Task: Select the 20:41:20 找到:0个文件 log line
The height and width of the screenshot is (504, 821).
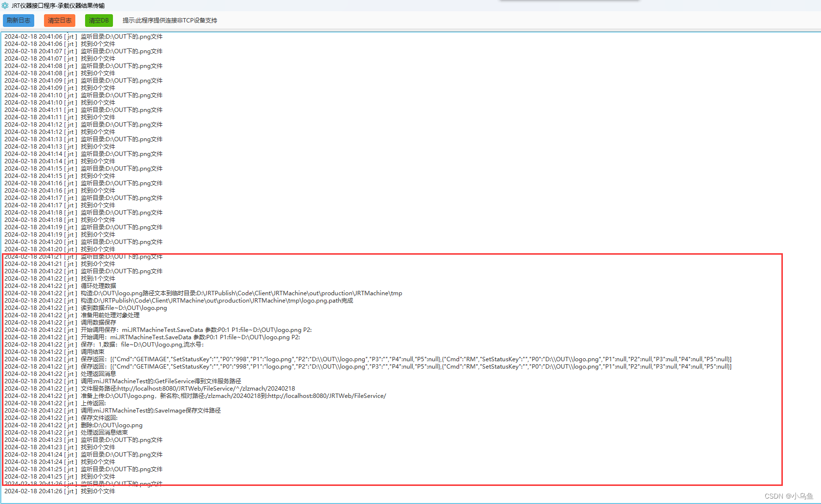Action: 60,249
